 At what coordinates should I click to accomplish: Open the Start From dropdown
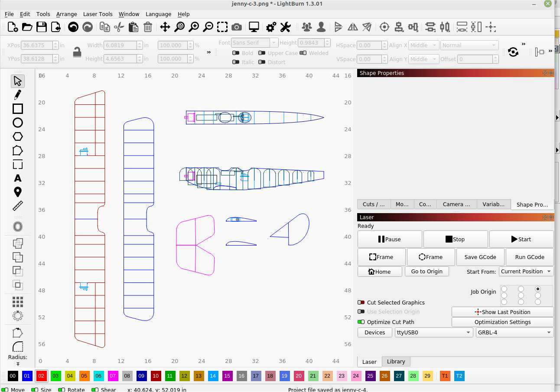point(526,272)
